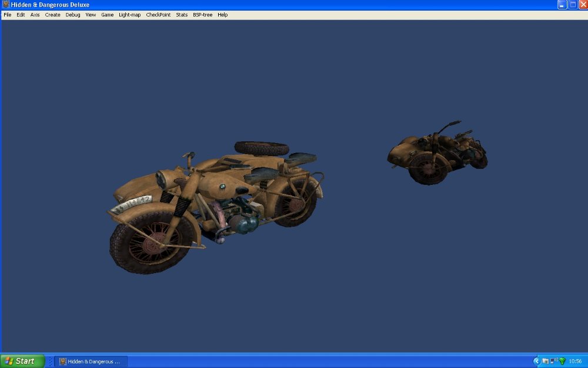Open the Light-map menu

(x=130, y=15)
